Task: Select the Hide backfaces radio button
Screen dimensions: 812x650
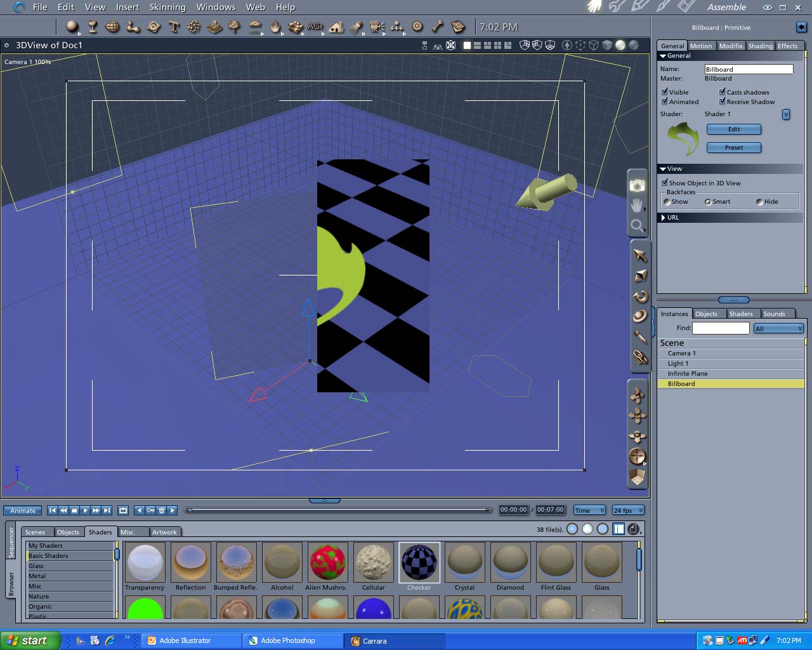Action: pyautogui.click(x=759, y=202)
